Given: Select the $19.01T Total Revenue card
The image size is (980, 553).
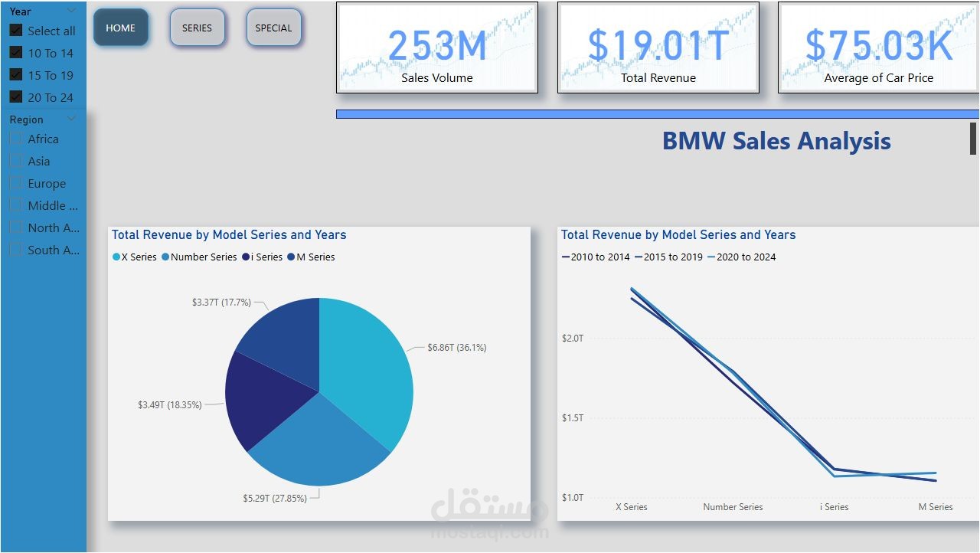Looking at the screenshot, I should (658, 47).
